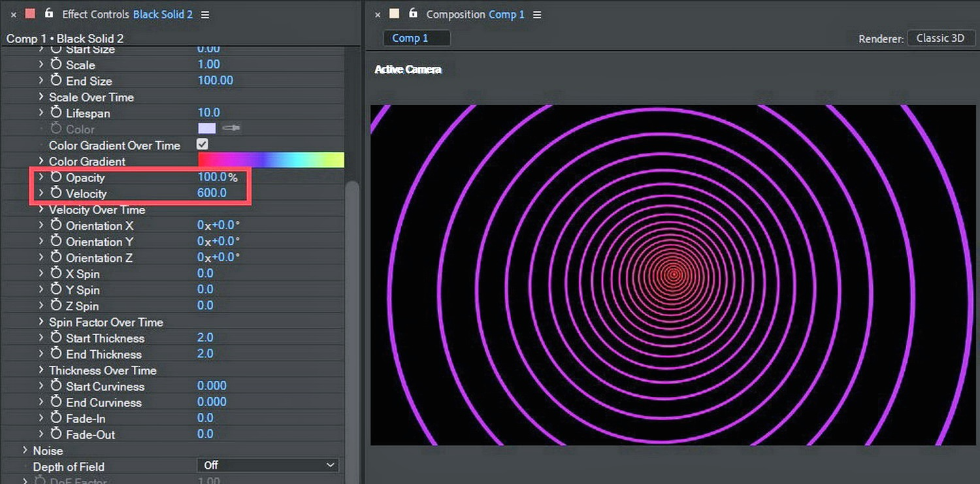Click the Velocity value 600.0
Viewport: 980px width, 484px height.
tap(212, 193)
